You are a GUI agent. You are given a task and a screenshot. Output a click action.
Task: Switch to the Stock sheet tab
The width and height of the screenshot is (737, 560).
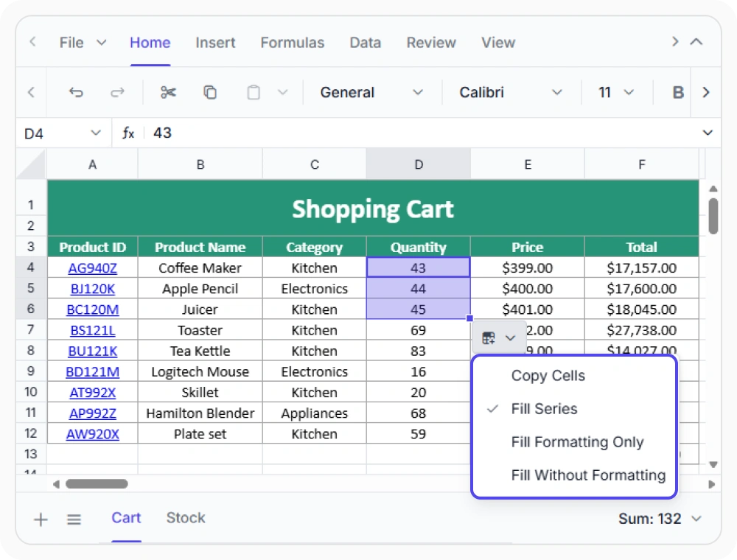pyautogui.click(x=186, y=518)
